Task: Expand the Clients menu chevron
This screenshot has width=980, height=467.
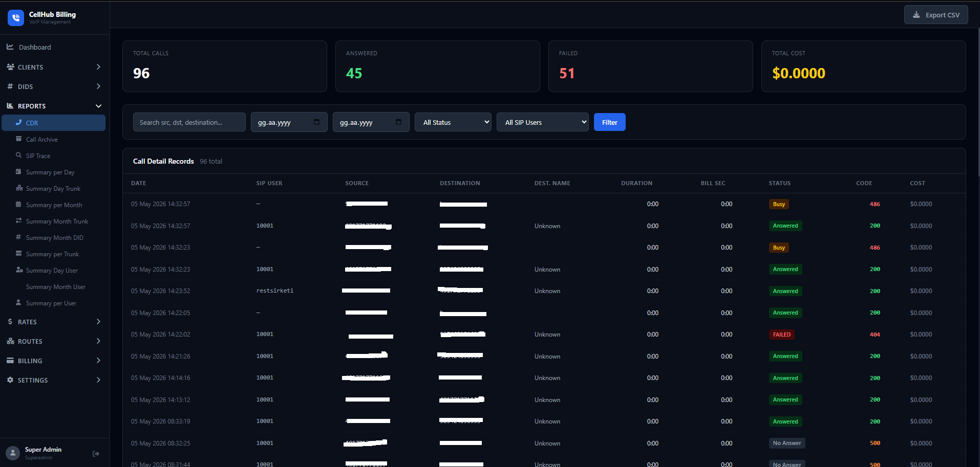Action: (98, 67)
